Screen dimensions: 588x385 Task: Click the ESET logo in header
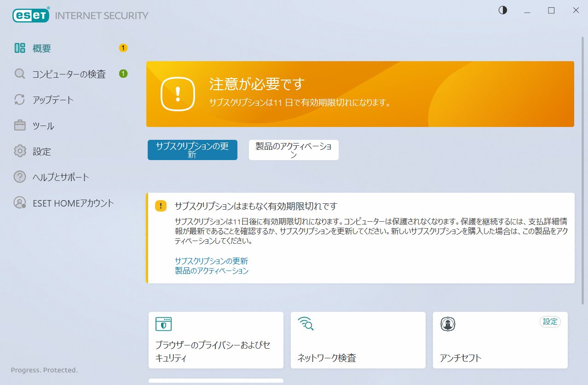[31, 15]
